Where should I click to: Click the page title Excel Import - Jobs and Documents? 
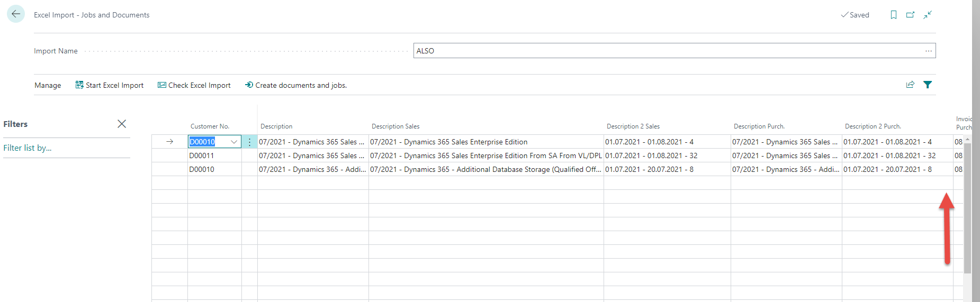click(92, 15)
